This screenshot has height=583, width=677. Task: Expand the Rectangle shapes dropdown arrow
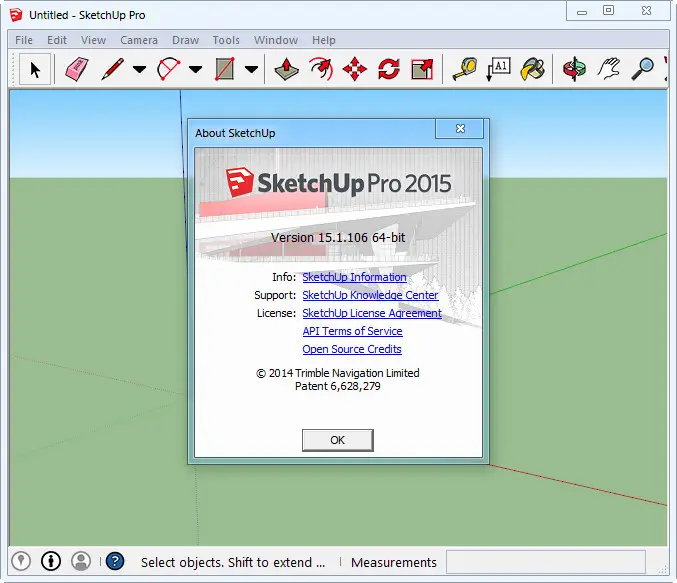251,69
